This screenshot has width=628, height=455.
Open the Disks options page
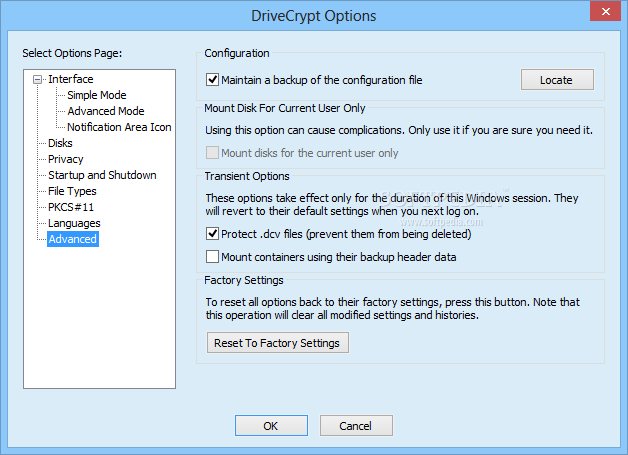pos(60,143)
